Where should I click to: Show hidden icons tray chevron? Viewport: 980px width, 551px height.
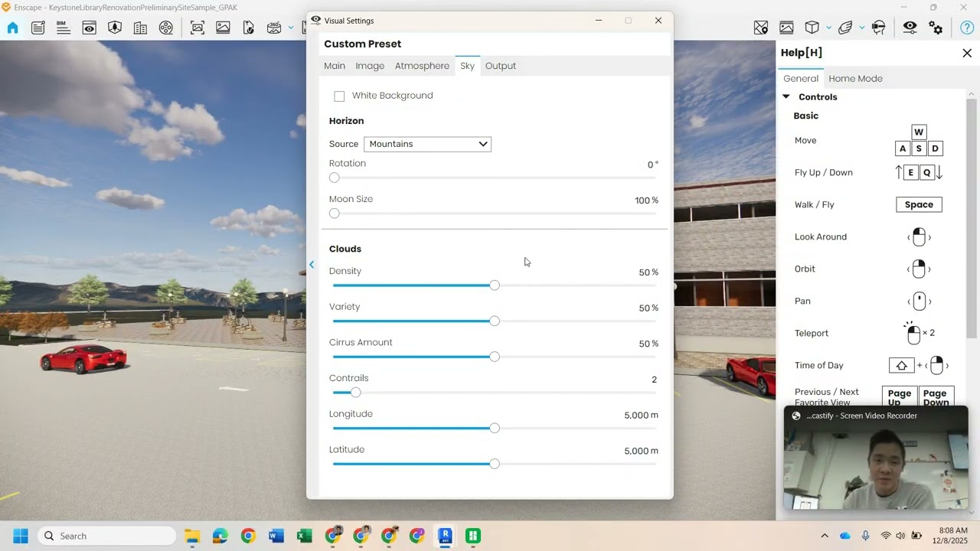[x=825, y=536]
